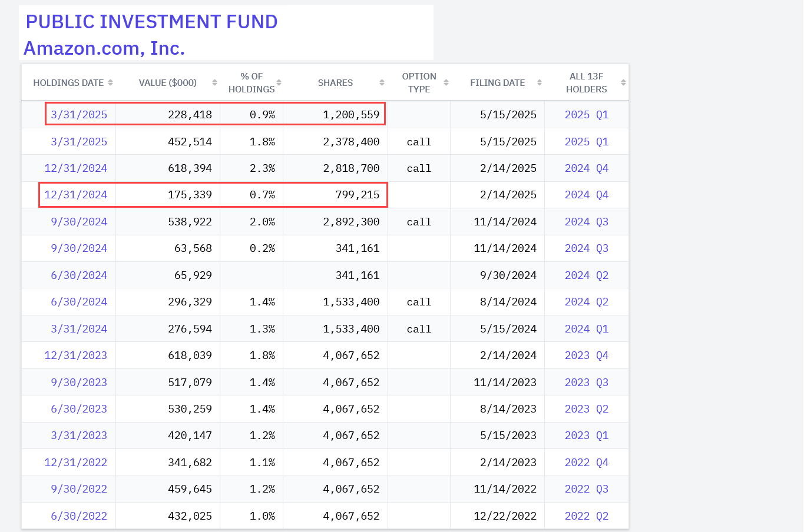Open 2025 Q1 holders in the 1,200,559 shares row
This screenshot has width=804, height=532.
pos(587,115)
